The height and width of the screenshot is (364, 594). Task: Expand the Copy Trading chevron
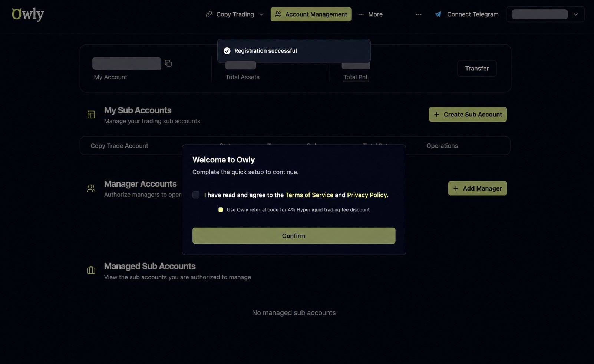[261, 14]
